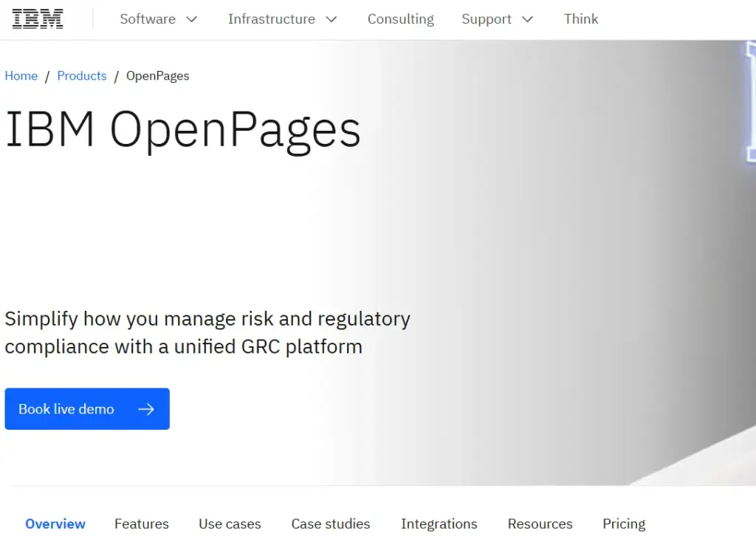This screenshot has width=756, height=548.
Task: Follow the Home breadcrumb link
Action: tap(21, 76)
